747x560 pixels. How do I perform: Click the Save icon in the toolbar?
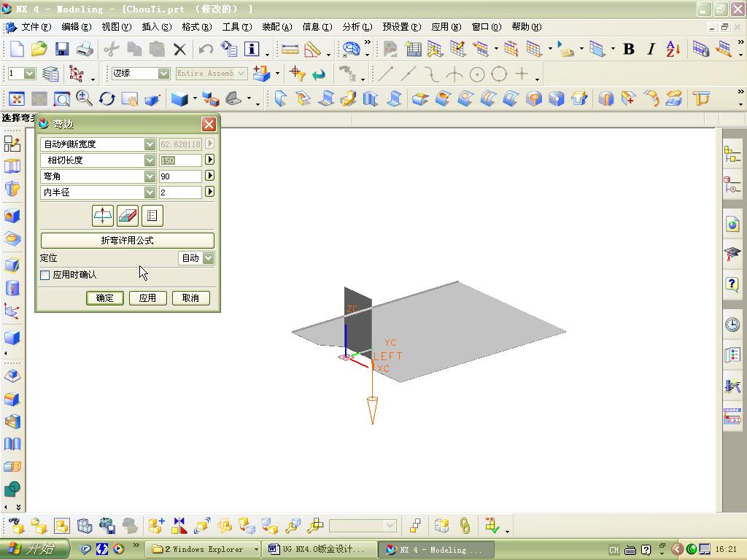tap(61, 50)
